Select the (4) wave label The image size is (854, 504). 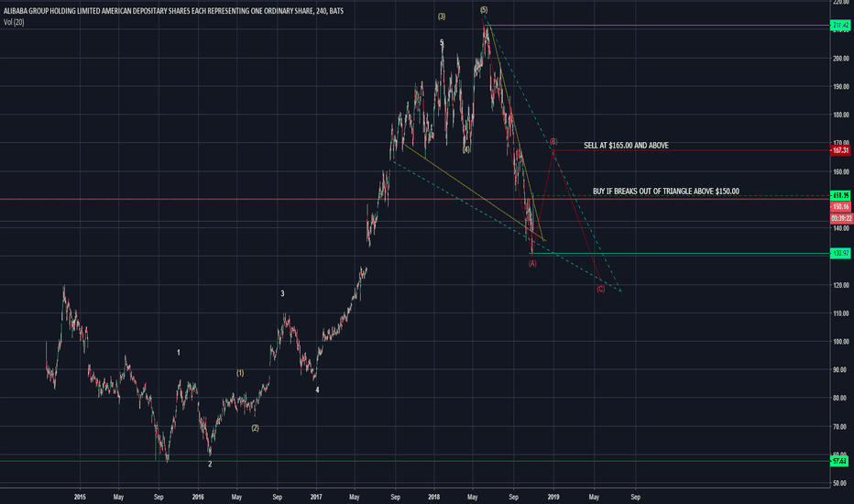(466, 149)
